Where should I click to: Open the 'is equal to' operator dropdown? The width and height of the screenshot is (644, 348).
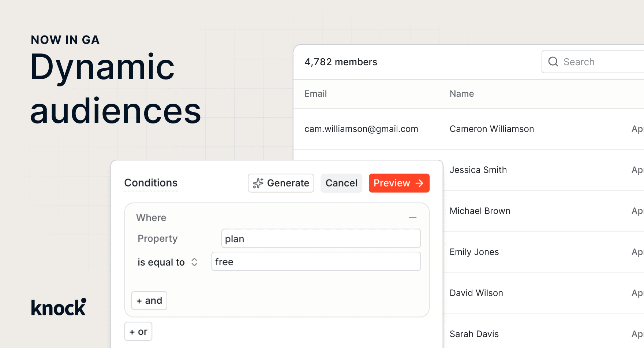[x=168, y=262]
